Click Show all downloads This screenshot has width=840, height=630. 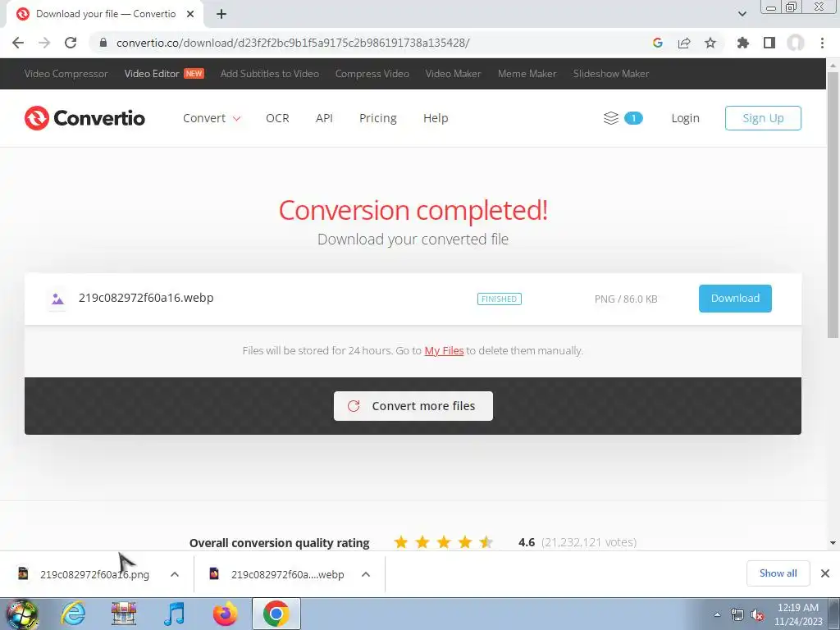click(x=778, y=573)
